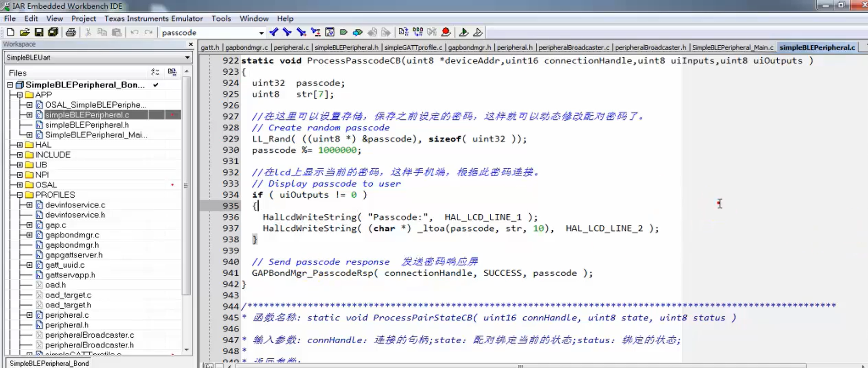Click the Debug without Downloading icon
This screenshot has width=868, height=368.
coord(477,32)
